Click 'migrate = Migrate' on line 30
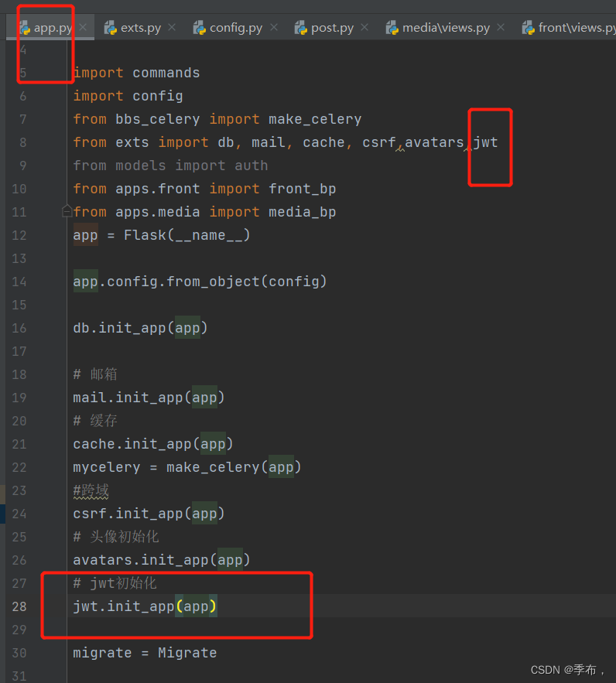 click(x=145, y=653)
